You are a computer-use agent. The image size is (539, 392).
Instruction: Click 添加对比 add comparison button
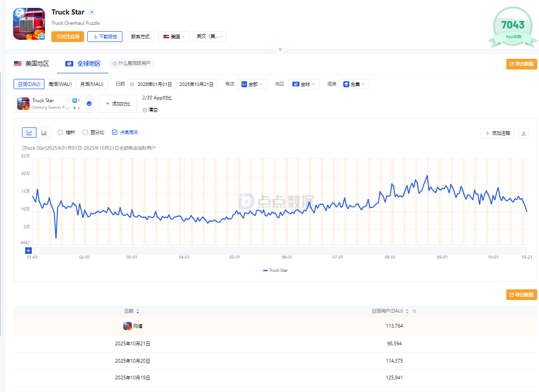pyautogui.click(x=118, y=104)
